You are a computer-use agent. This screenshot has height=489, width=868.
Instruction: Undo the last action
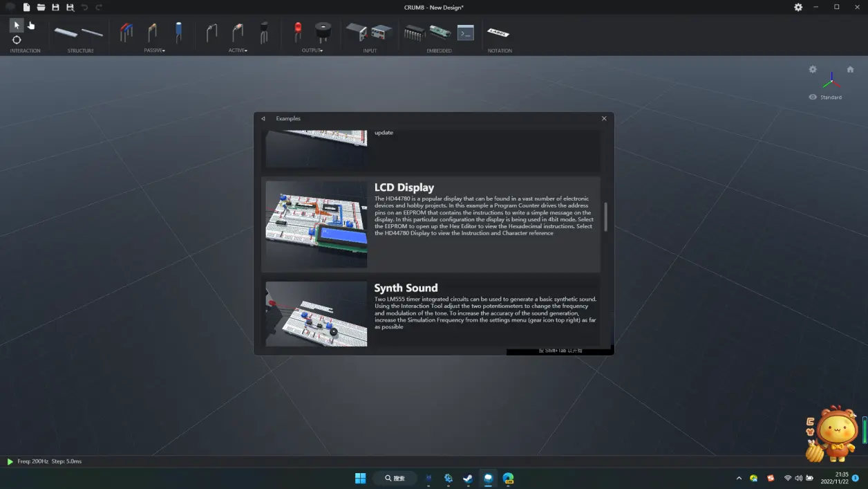[x=84, y=7]
